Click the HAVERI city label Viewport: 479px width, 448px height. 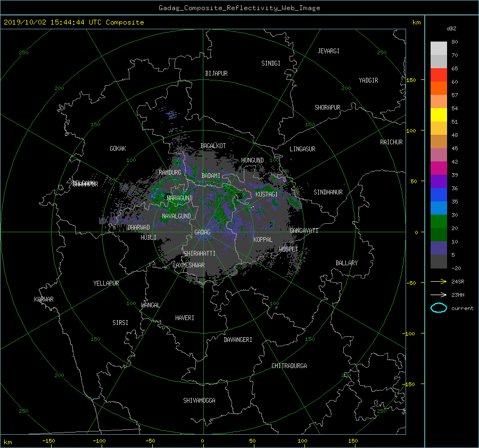click(185, 318)
